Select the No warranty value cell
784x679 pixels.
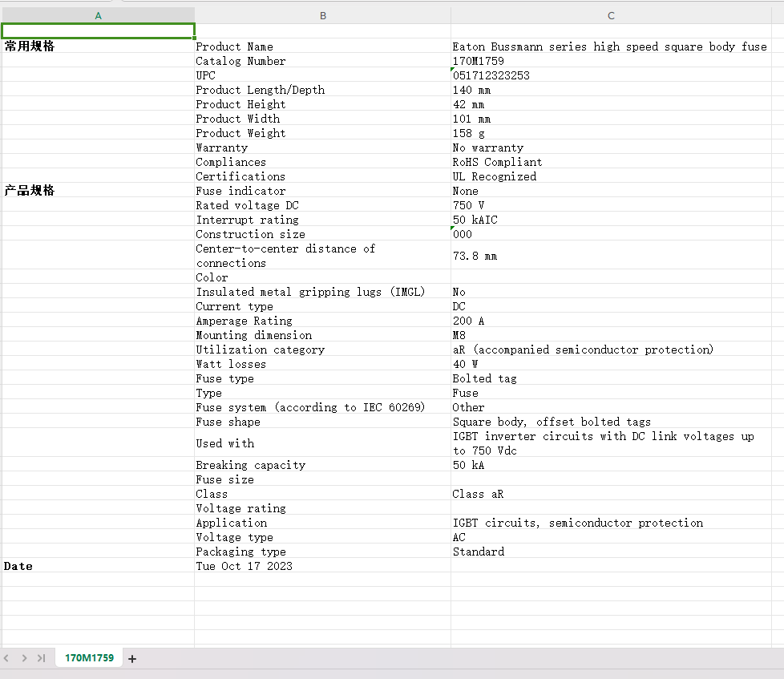[x=611, y=148]
